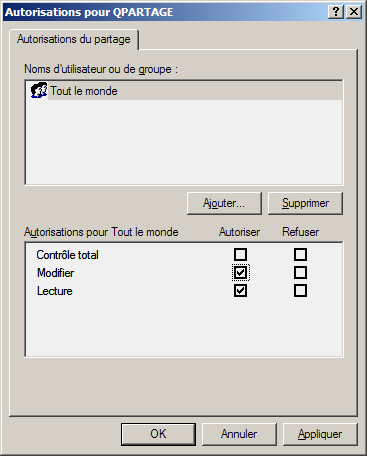367x456 pixels.
Task: Click the Ajouter... button
Action: (224, 203)
